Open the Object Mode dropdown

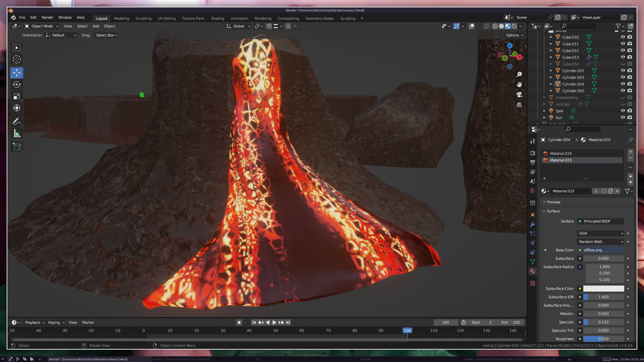[x=42, y=26]
